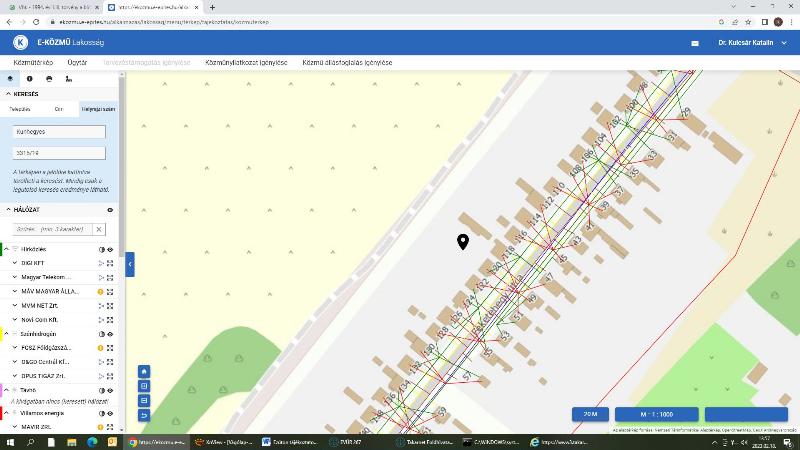Open the Ügytár menu item
The width and height of the screenshot is (800, 450).
[77, 62]
